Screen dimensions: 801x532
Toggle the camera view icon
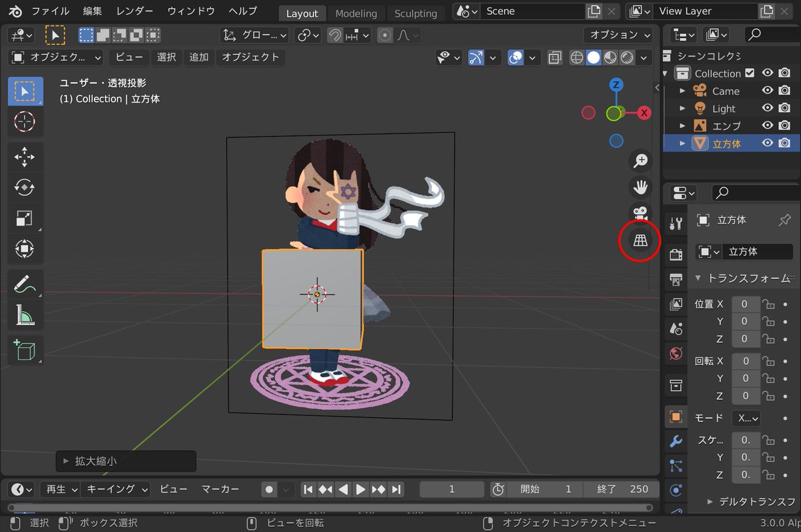pos(640,214)
